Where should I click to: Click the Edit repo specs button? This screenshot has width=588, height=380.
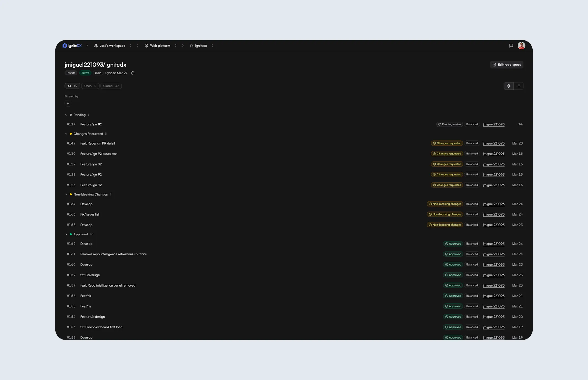click(x=506, y=65)
